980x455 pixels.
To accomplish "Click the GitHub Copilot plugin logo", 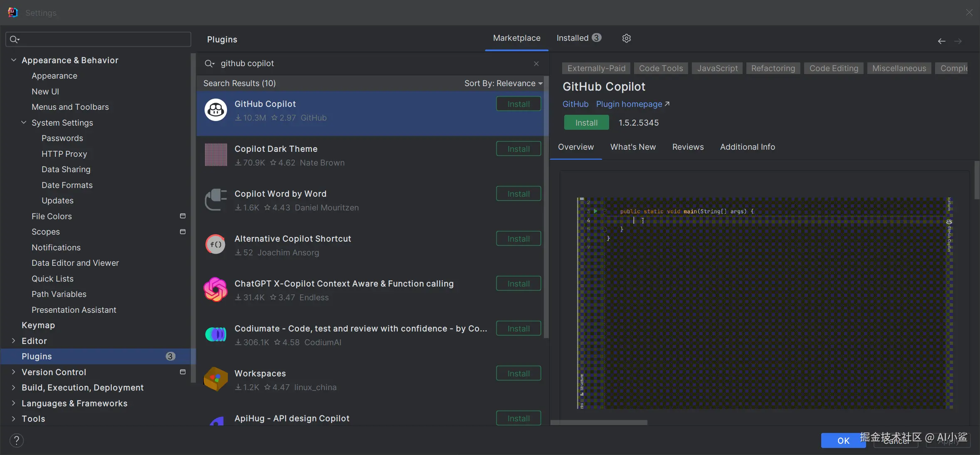I will point(216,110).
